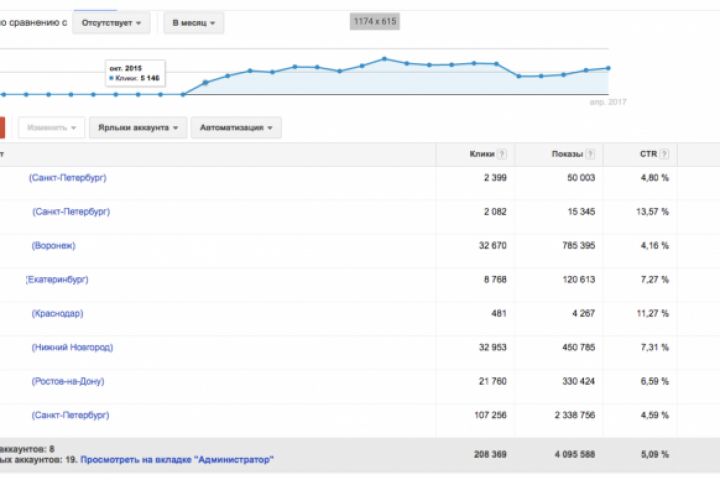Open the Екатеринбург account link

(x=57, y=279)
